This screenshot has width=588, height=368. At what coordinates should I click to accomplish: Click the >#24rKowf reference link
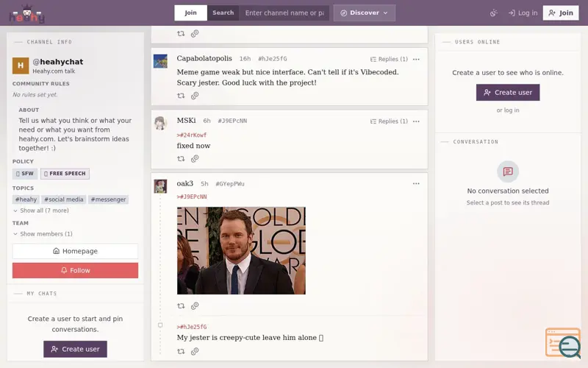192,135
